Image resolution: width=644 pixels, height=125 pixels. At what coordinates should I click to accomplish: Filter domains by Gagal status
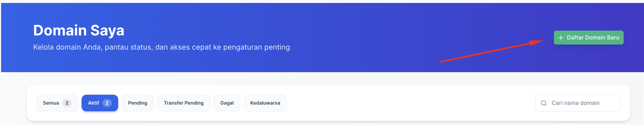[x=227, y=103]
